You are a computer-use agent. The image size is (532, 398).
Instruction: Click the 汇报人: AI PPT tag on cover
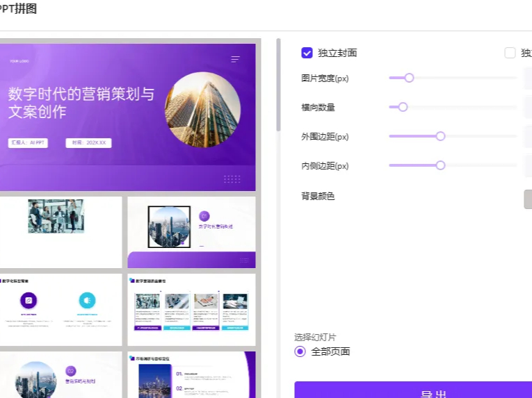(28, 142)
